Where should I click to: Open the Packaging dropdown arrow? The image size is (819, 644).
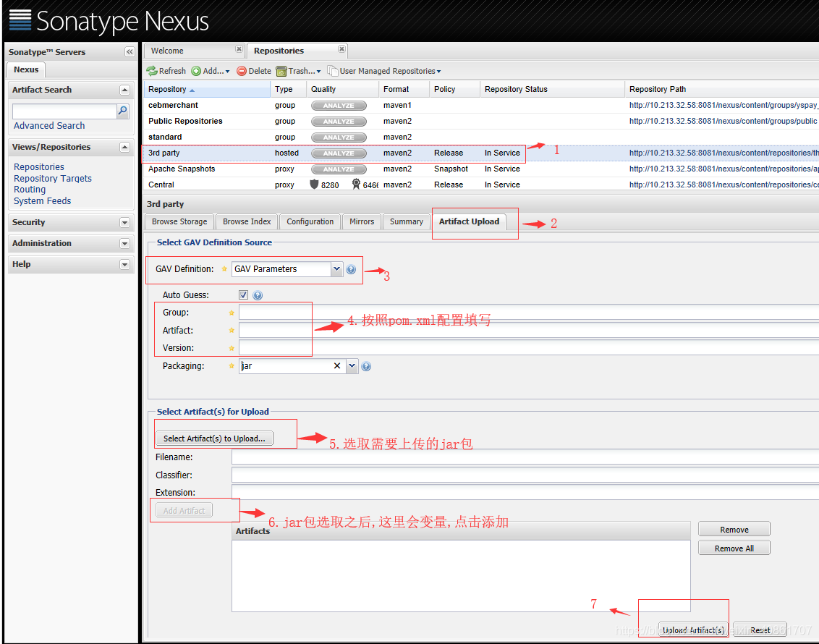(352, 366)
